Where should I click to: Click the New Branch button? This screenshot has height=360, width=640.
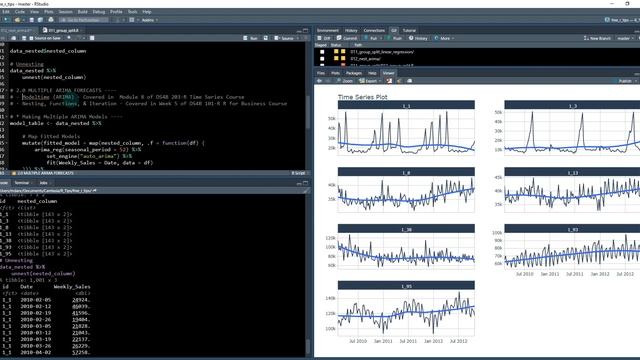[597, 38]
